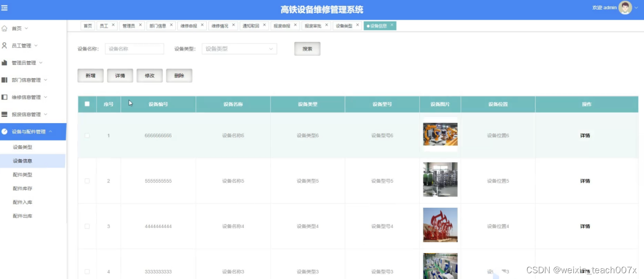Screen dimensions: 644x279
Task: Open 详情 for 设备名称6 row
Action: (x=585, y=136)
